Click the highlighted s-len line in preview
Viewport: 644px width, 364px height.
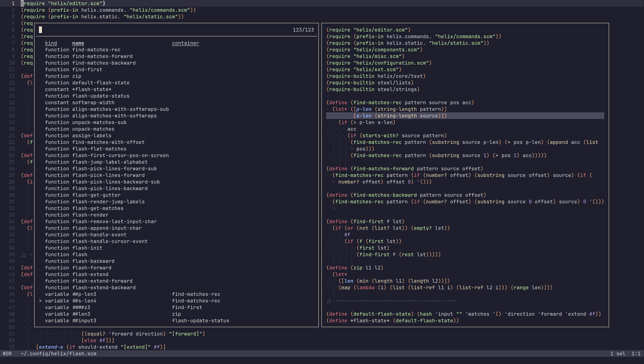pos(400,116)
